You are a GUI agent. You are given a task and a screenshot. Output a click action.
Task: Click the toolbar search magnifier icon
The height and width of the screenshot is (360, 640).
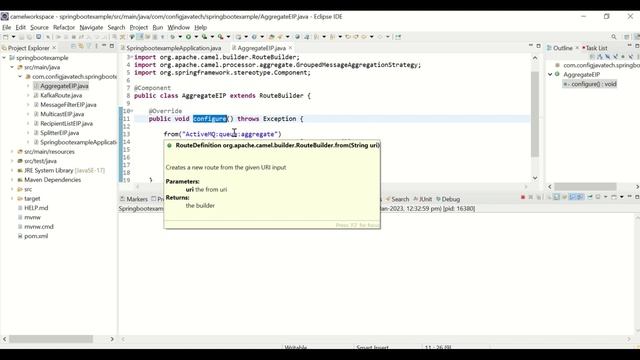tap(613, 37)
